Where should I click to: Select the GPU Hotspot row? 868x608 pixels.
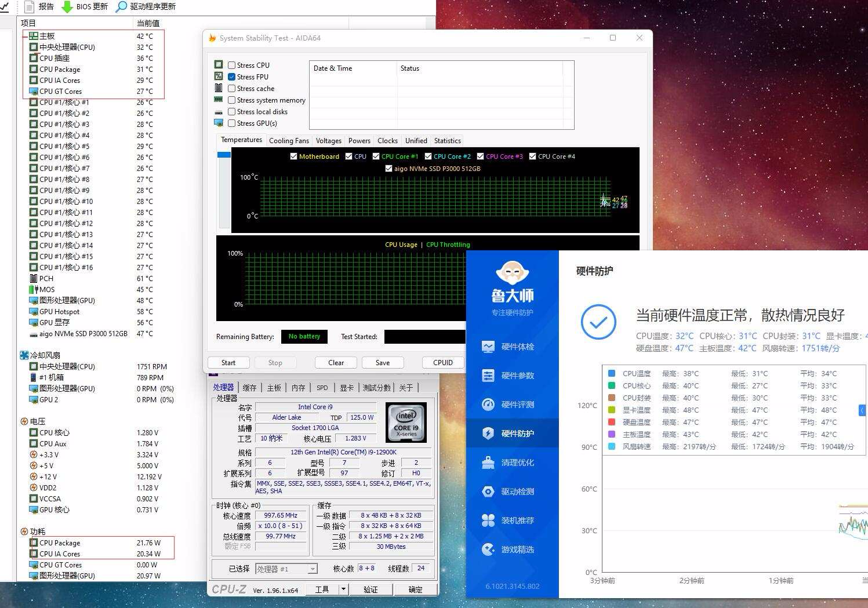pyautogui.click(x=92, y=312)
